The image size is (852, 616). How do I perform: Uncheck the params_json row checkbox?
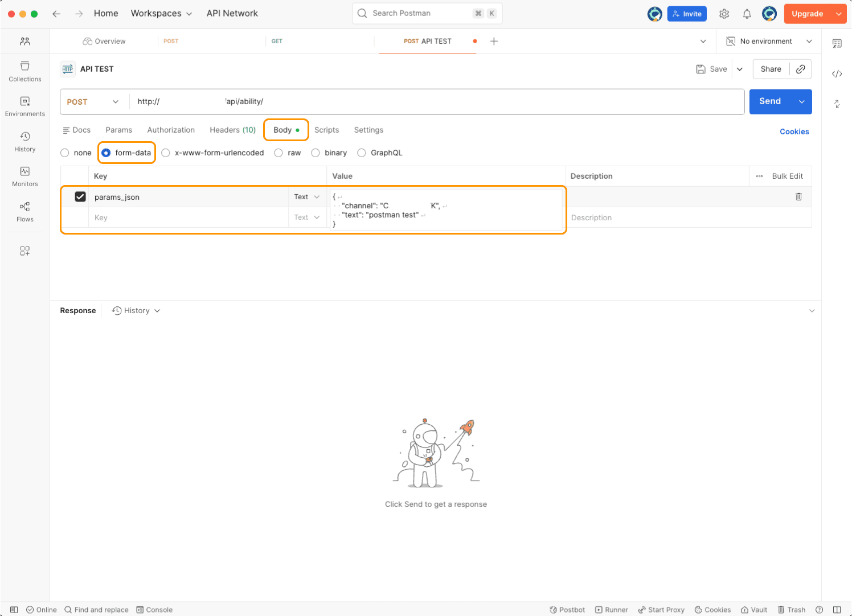pyautogui.click(x=80, y=196)
